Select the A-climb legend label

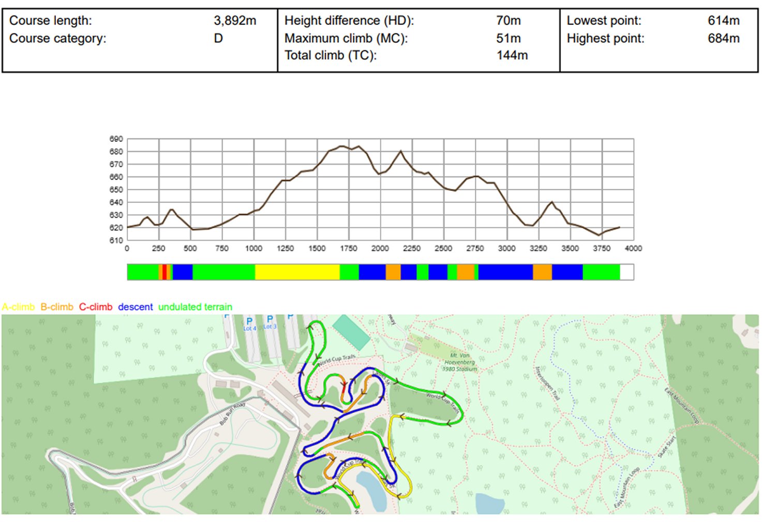19,307
